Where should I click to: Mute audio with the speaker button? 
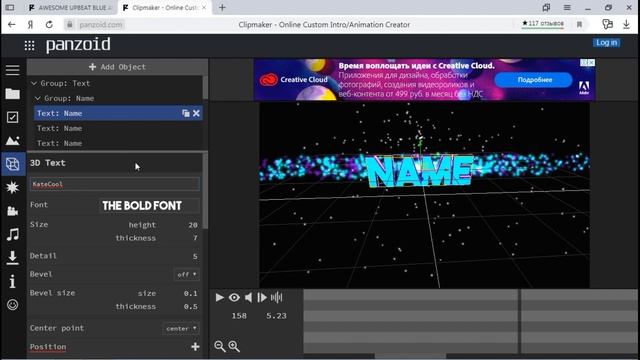[248, 298]
